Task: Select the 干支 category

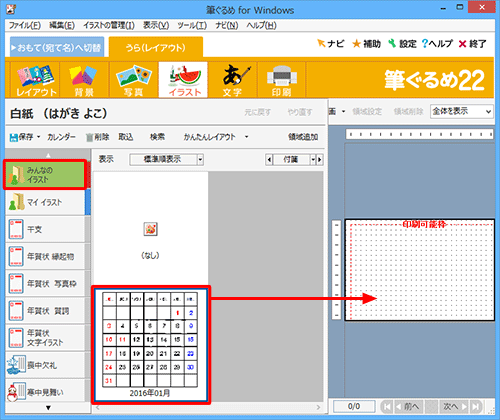Action: (x=45, y=229)
